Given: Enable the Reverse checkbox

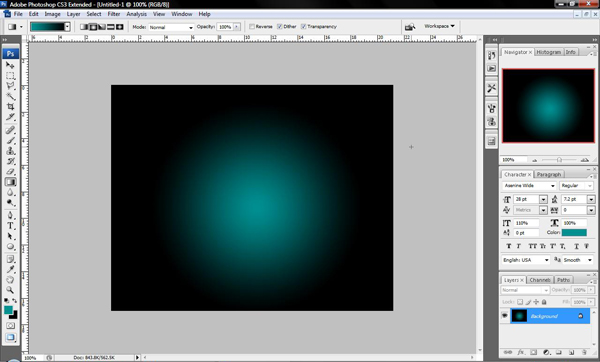Looking at the screenshot, I should pos(252,26).
